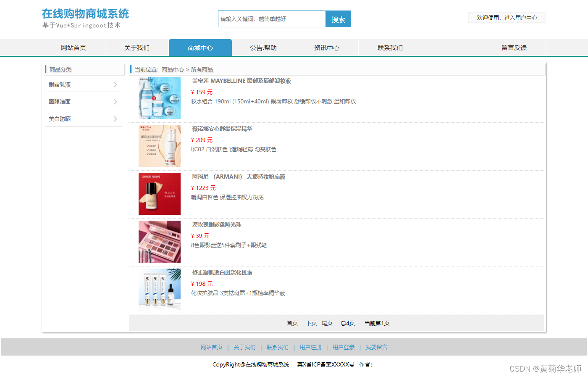This screenshot has width=588, height=377.
Task: Open the footer 我要留言 link
Action: pos(376,347)
